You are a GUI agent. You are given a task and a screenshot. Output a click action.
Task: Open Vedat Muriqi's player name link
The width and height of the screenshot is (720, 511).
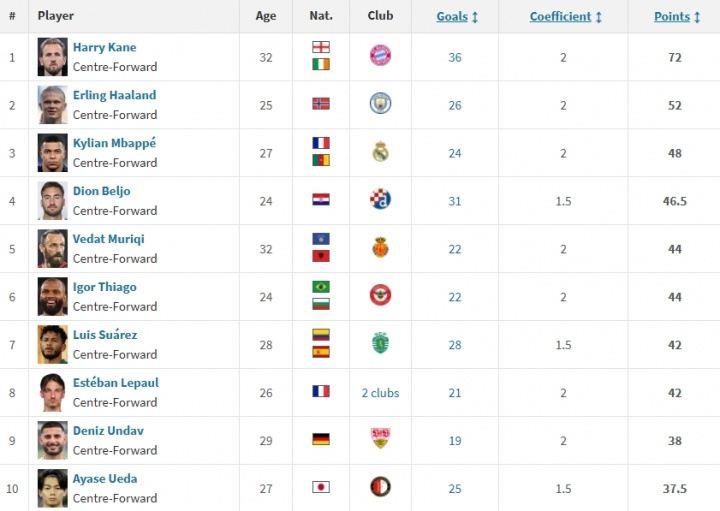(x=108, y=239)
